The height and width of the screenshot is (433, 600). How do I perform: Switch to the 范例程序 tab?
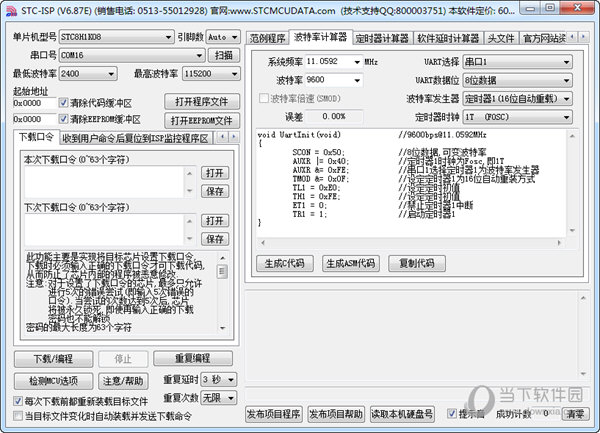267,38
